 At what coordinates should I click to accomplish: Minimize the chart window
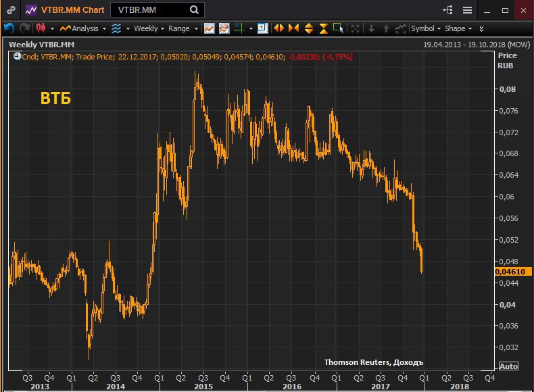tap(487, 11)
